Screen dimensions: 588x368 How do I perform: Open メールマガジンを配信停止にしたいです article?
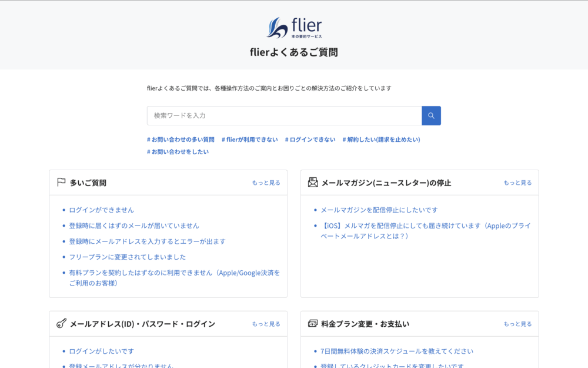tap(379, 210)
